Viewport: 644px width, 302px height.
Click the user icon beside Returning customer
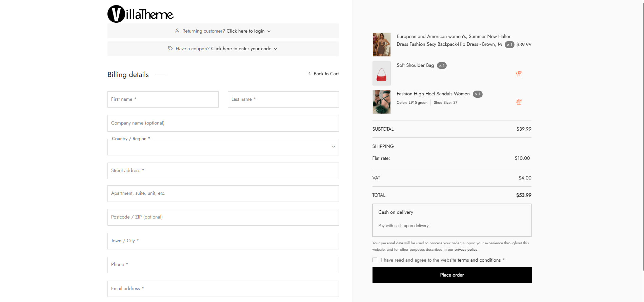[x=177, y=31]
